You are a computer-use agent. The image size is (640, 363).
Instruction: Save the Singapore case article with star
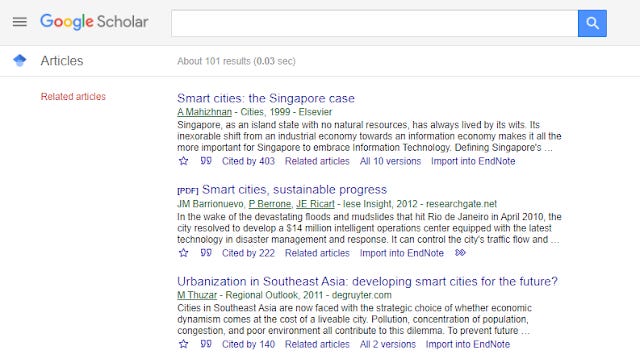coord(184,161)
